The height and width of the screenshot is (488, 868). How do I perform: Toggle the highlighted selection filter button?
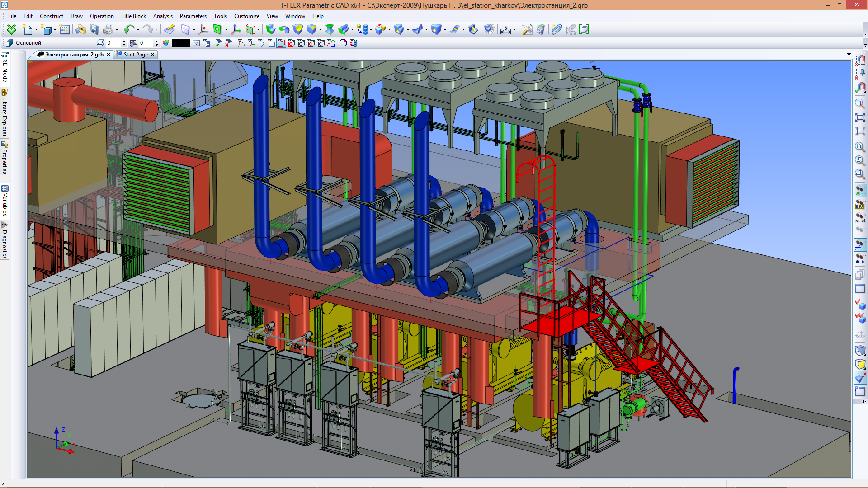tap(281, 43)
